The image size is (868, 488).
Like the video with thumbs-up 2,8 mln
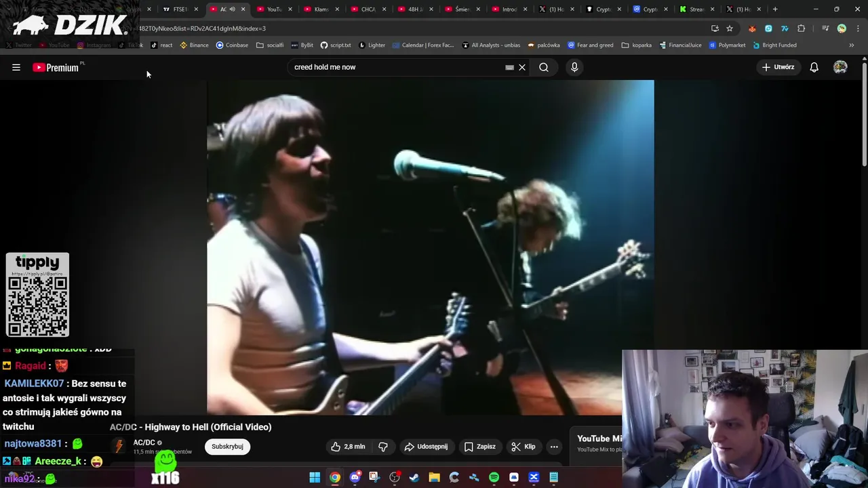348,447
